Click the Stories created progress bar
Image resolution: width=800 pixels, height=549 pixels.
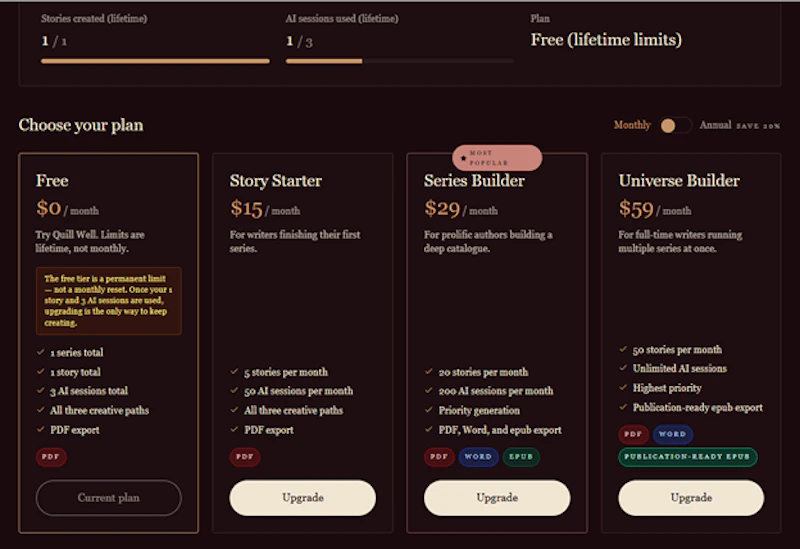point(155,61)
